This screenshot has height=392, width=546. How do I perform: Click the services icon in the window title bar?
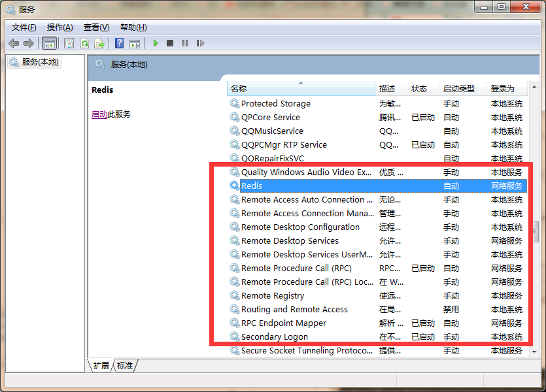coord(10,10)
